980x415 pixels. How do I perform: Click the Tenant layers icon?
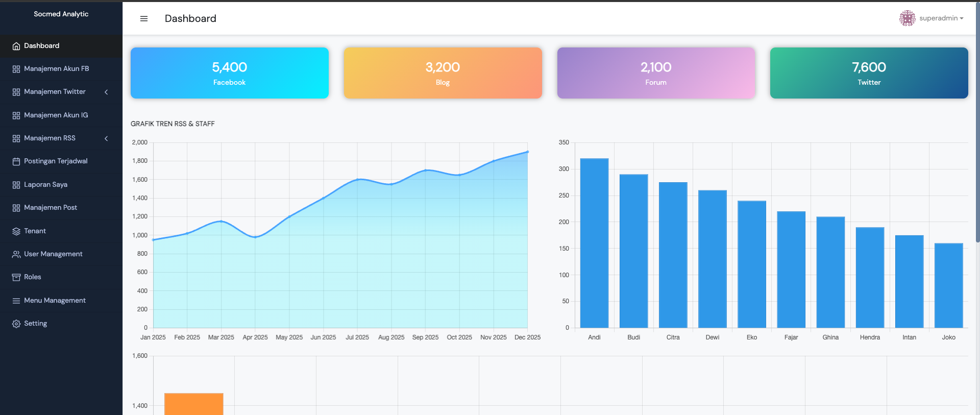tap(16, 231)
